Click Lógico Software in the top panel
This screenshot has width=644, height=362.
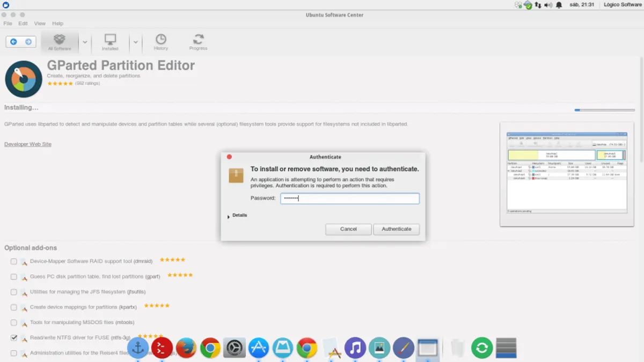point(623,5)
